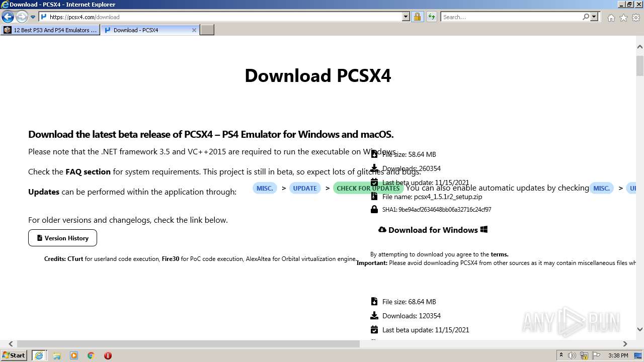
Task: Click the magnifier search icon
Action: pyautogui.click(x=586, y=17)
